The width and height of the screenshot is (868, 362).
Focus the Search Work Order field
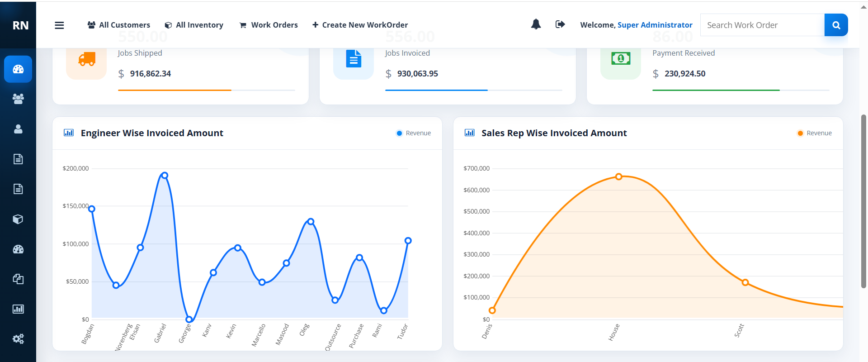(762, 25)
